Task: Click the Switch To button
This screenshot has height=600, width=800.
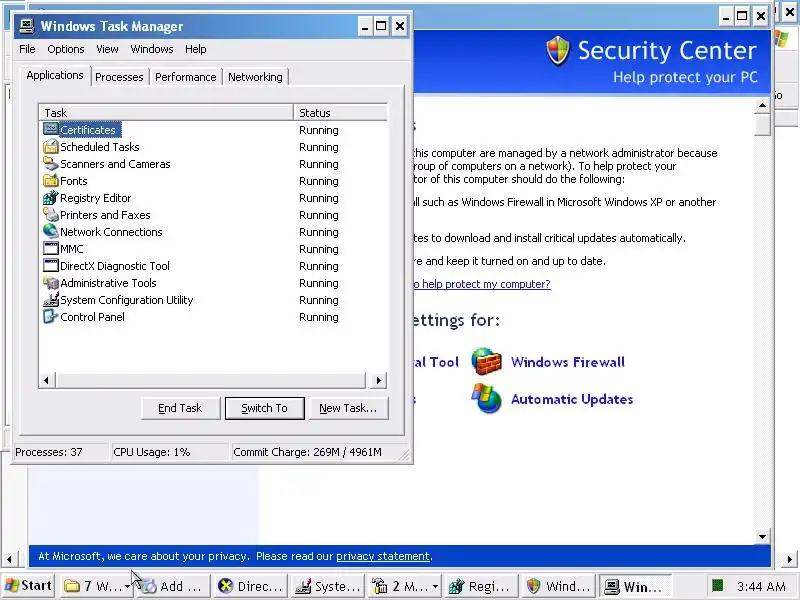Action: click(x=264, y=408)
